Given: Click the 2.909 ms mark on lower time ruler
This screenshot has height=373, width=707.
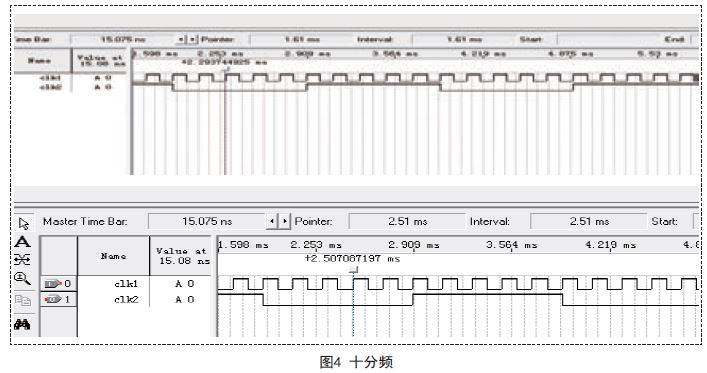Looking at the screenshot, I should tap(413, 245).
